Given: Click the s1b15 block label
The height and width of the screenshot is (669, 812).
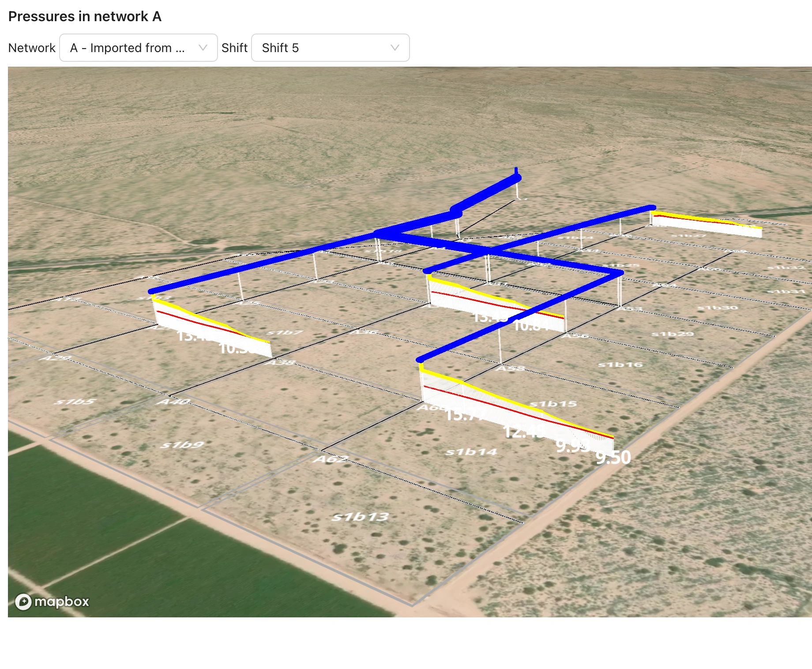Looking at the screenshot, I should pos(553,403).
